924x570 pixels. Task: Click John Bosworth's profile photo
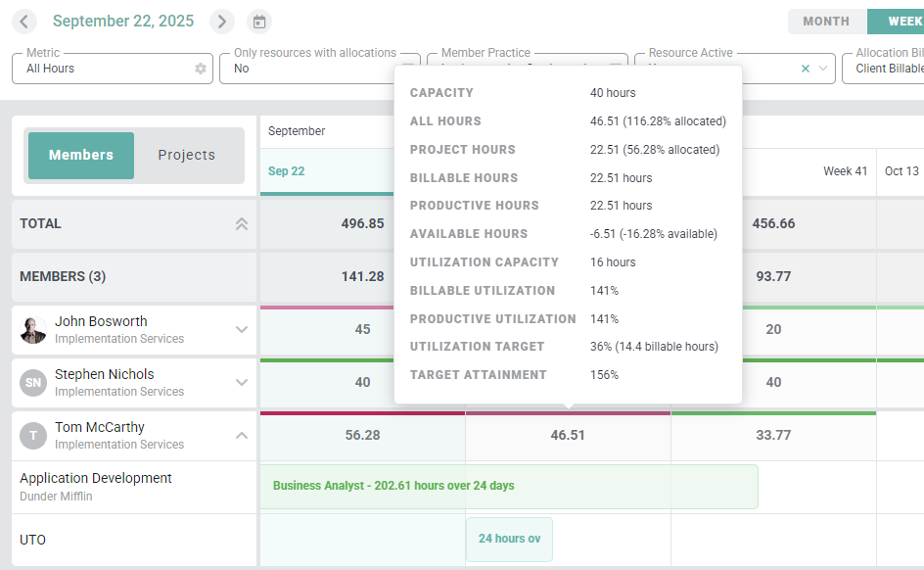33,330
